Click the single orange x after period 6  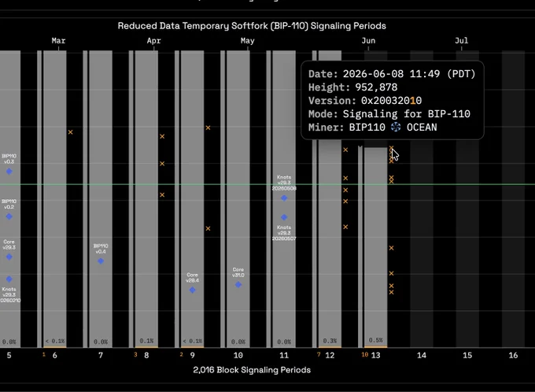pyautogui.click(x=70, y=132)
